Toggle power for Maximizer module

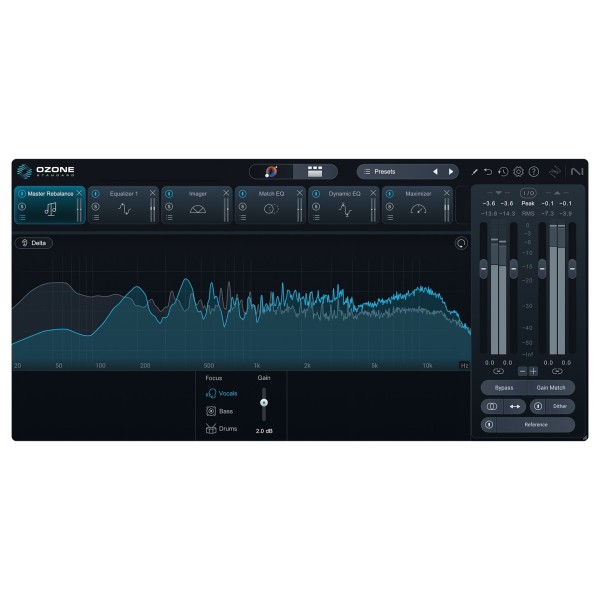pyautogui.click(x=389, y=194)
